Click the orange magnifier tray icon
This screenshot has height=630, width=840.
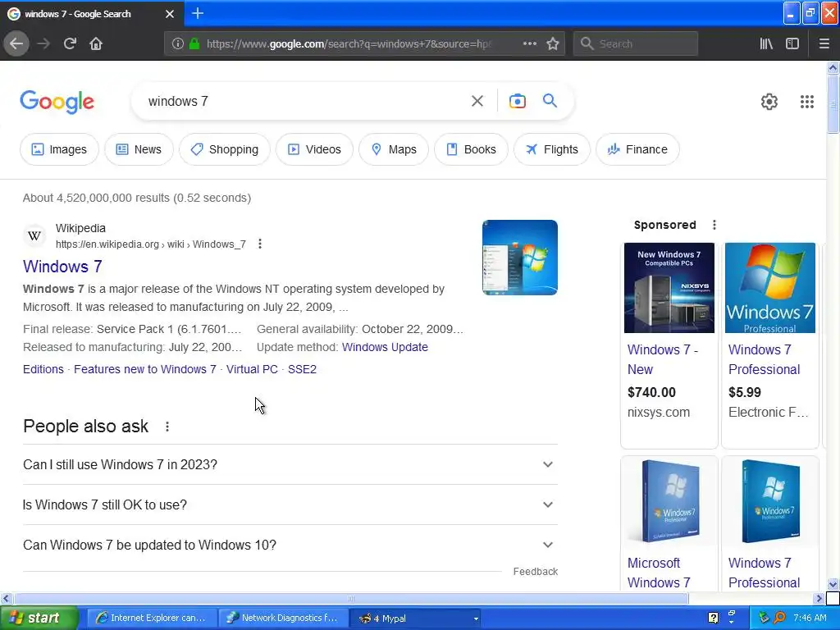[779, 618]
